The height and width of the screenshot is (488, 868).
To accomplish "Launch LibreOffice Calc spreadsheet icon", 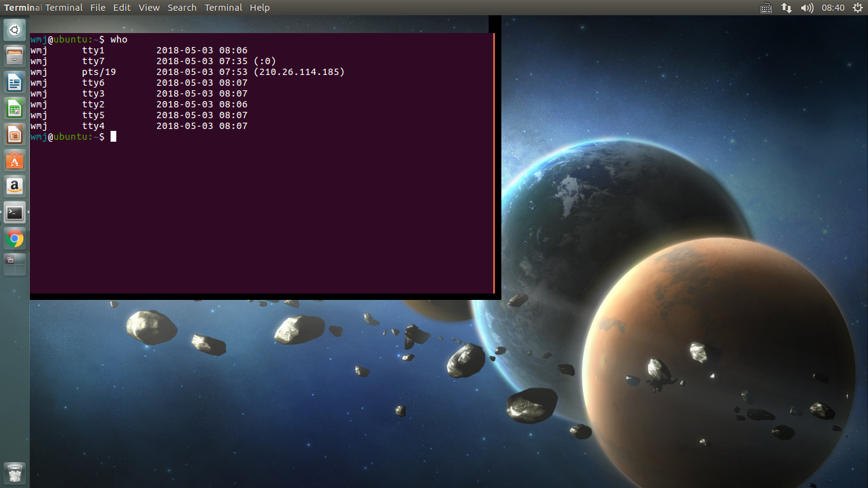I will tap(15, 108).
